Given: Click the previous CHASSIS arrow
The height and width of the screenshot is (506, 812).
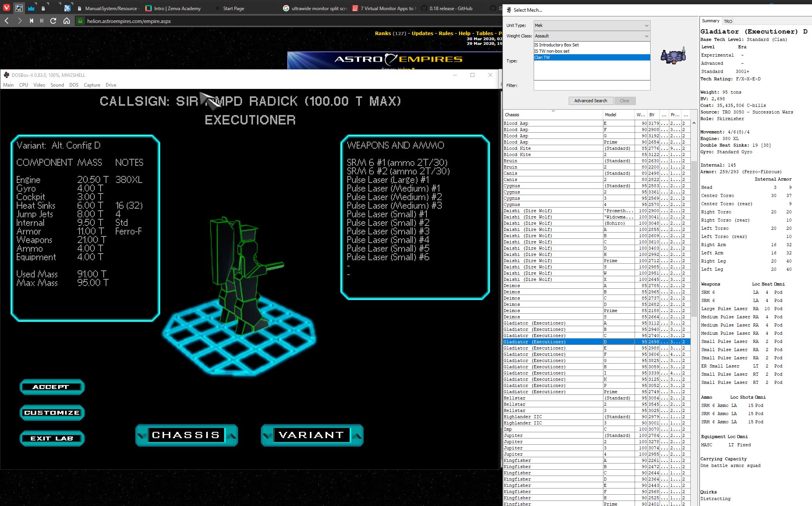Looking at the screenshot, I should point(142,435).
